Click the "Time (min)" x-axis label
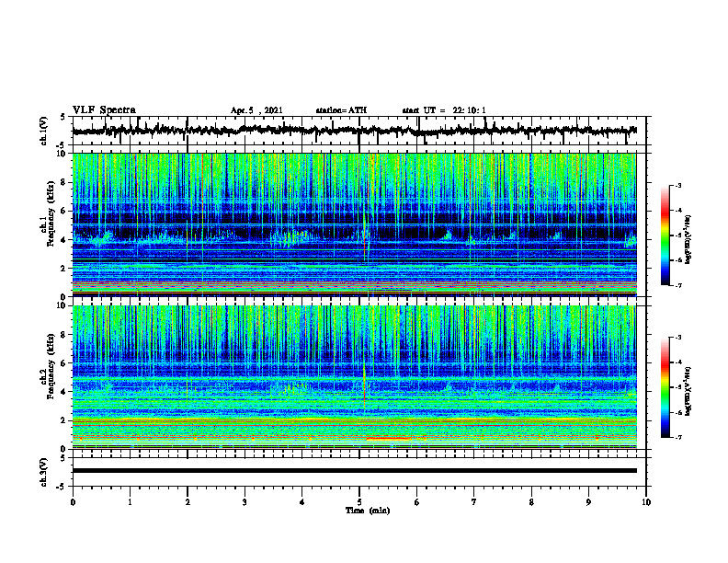 [368, 511]
